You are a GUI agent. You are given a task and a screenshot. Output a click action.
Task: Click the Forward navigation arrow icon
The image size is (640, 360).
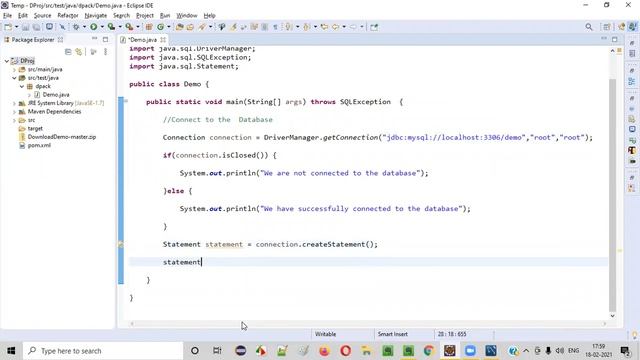(x=353, y=27)
